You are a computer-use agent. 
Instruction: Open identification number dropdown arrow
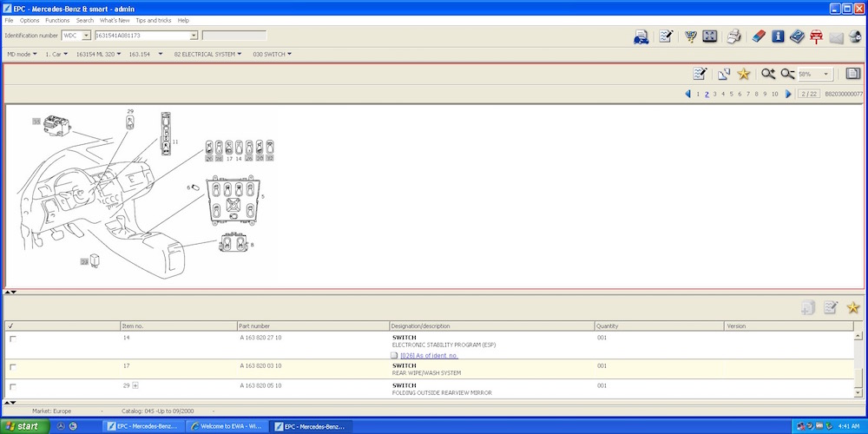pyautogui.click(x=194, y=36)
